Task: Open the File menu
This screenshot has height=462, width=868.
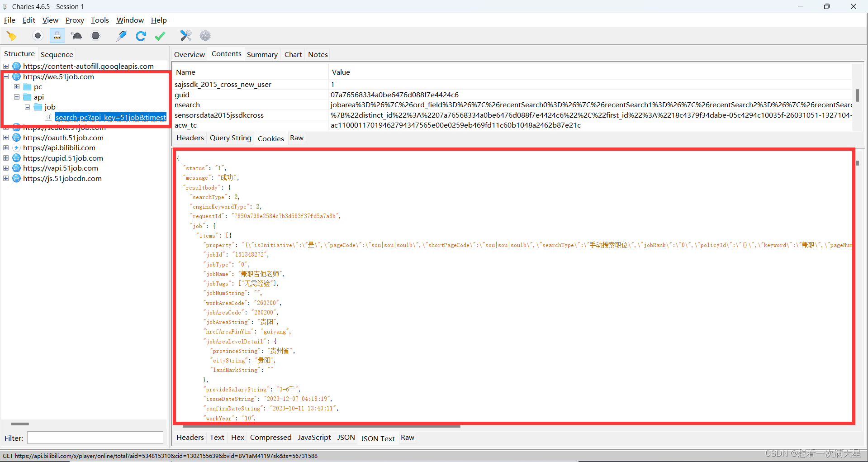Action: click(9, 20)
